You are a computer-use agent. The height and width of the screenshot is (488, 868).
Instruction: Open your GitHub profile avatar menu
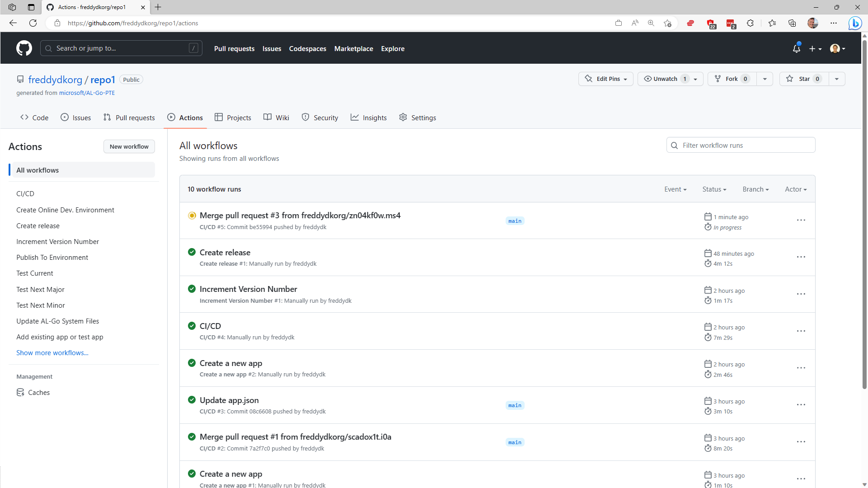coord(837,48)
